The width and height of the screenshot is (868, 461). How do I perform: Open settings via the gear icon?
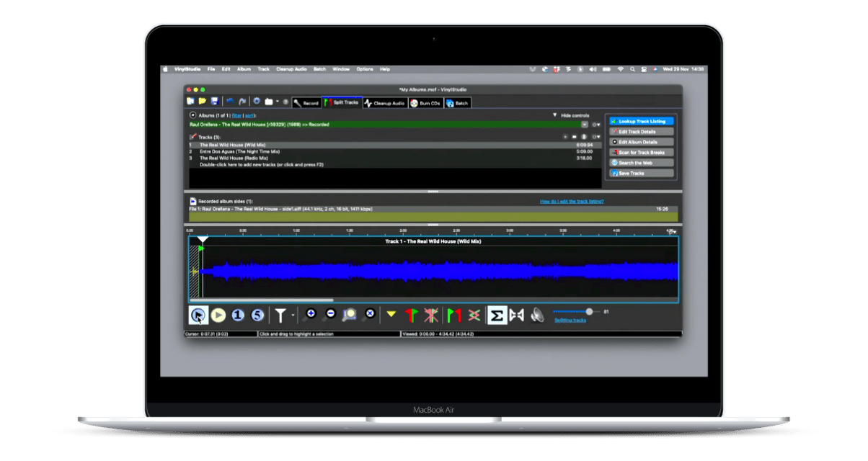[x=257, y=102]
